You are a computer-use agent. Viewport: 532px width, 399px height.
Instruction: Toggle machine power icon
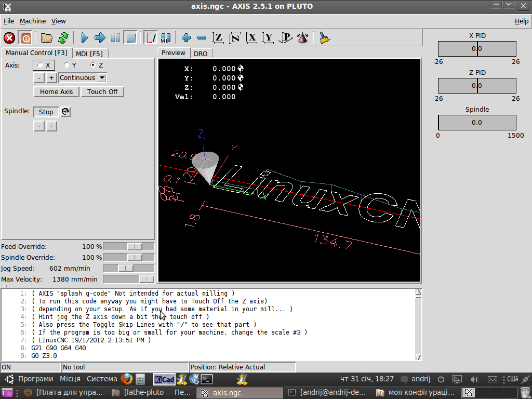[x=25, y=38]
